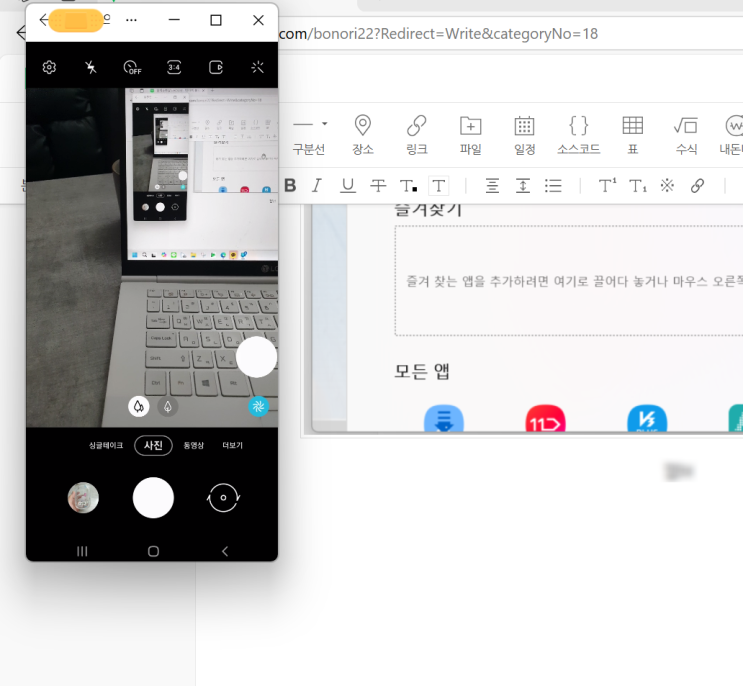Viewport: 743px width, 686px height.
Task: Tap the phone home navigation button
Action: pyautogui.click(x=153, y=551)
